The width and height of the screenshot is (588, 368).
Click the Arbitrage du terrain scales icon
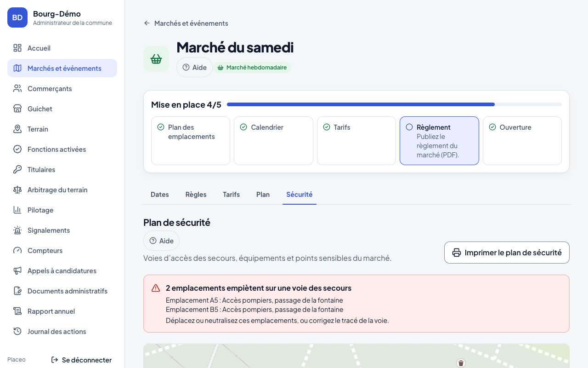[17, 190]
